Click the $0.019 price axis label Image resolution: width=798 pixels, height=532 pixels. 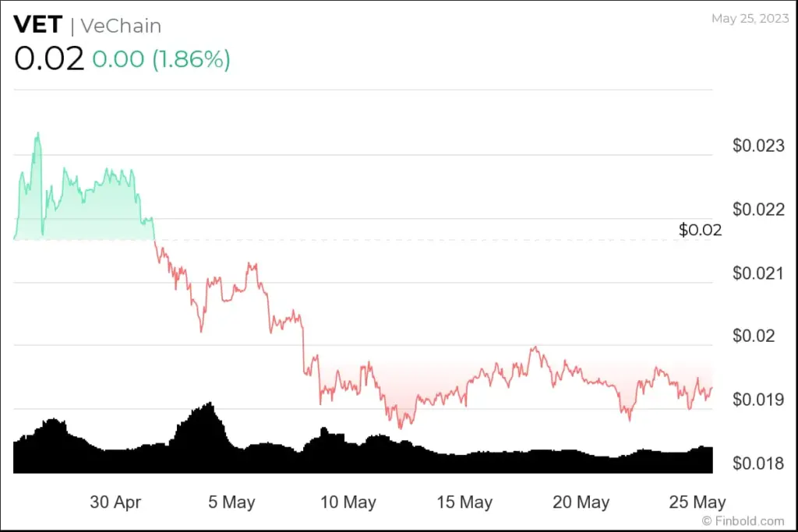point(759,400)
